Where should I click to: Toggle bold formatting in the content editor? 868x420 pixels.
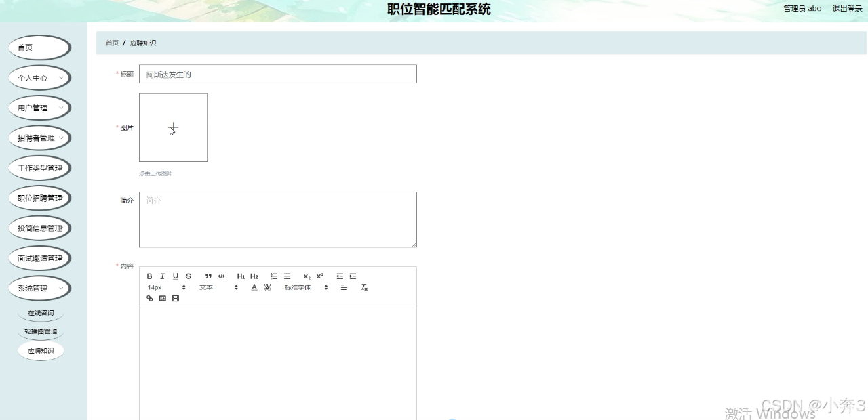pos(149,276)
